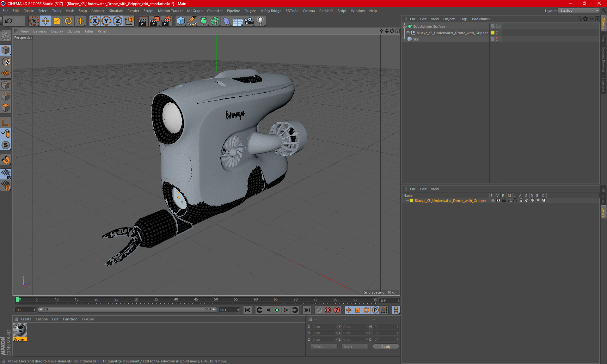The height and width of the screenshot is (364, 607).
Task: Open the MoGraph menu
Action: pyautogui.click(x=194, y=11)
